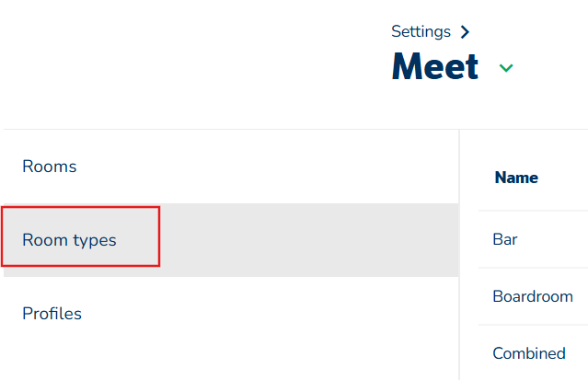Open the Combined room type

pos(529,353)
